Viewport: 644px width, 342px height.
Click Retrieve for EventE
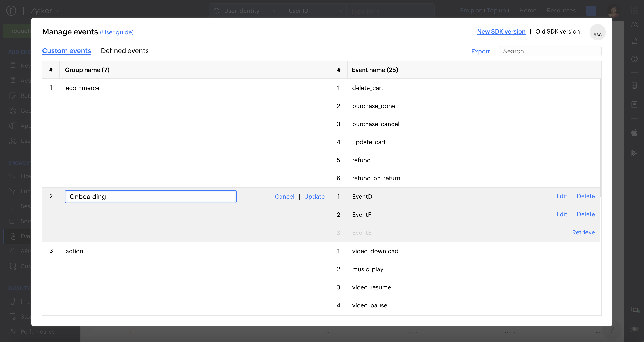pyautogui.click(x=583, y=232)
